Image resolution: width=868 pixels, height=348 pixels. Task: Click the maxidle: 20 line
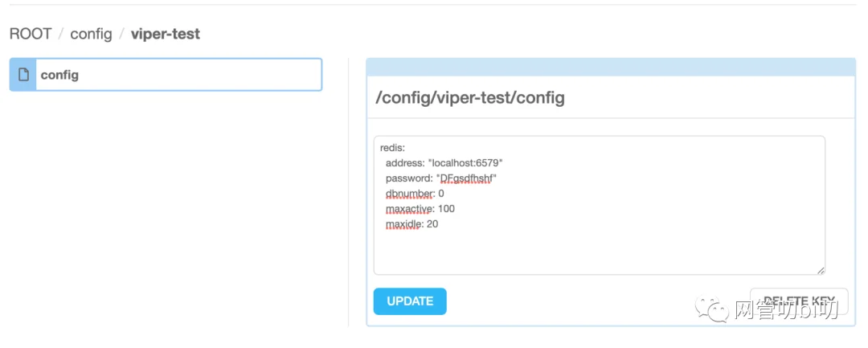pyautogui.click(x=411, y=224)
